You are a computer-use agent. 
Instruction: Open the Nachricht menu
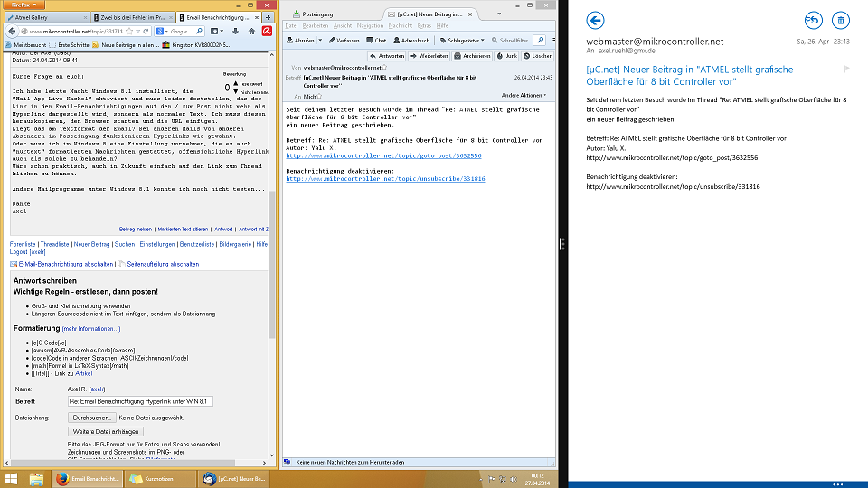click(x=401, y=25)
